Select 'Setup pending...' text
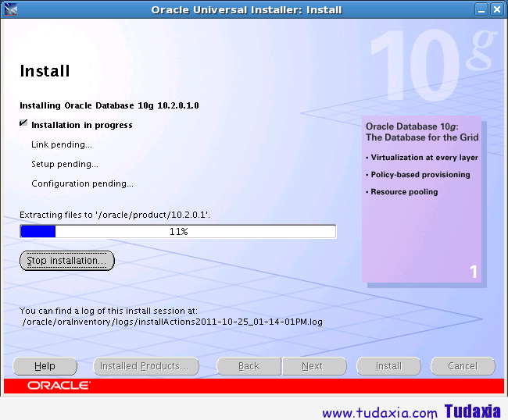This screenshot has height=420, width=508. (65, 164)
